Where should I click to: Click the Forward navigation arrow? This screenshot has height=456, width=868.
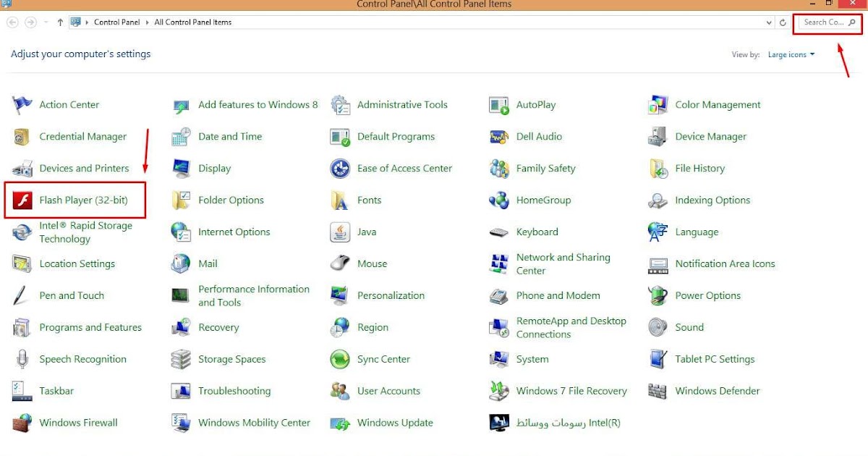click(x=30, y=22)
